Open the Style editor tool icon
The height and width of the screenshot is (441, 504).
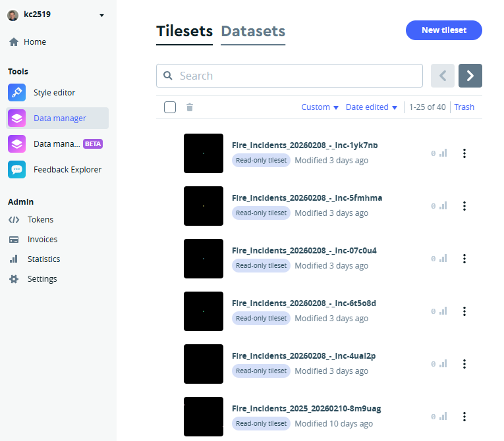[x=17, y=93]
